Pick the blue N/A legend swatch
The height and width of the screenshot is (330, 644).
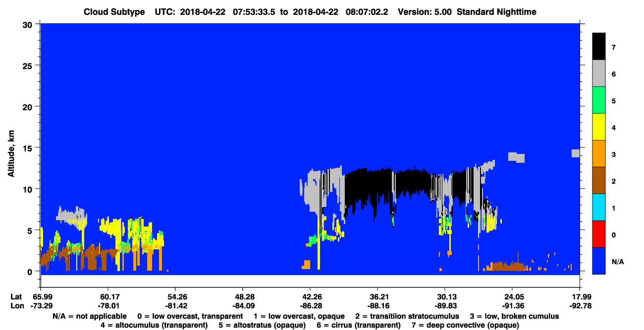[599, 261]
